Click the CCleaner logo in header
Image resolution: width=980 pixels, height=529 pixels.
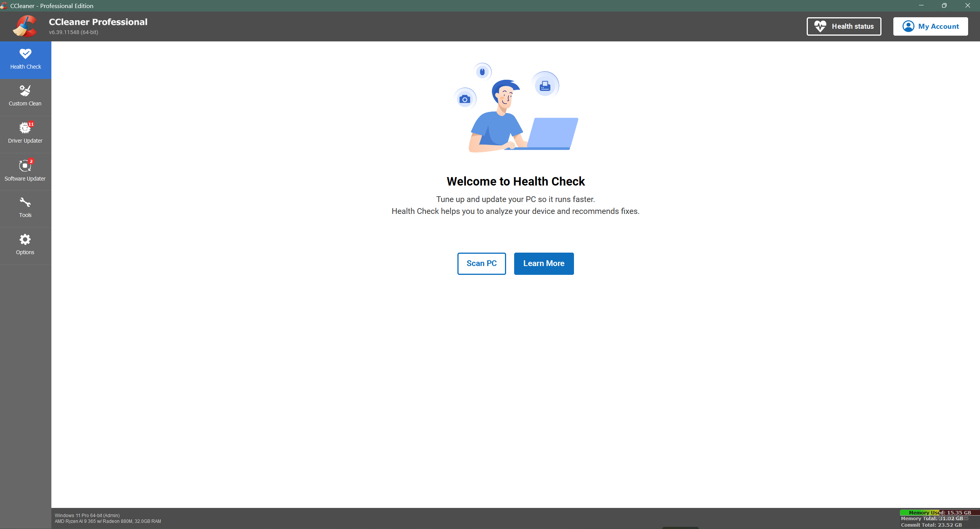pos(25,26)
